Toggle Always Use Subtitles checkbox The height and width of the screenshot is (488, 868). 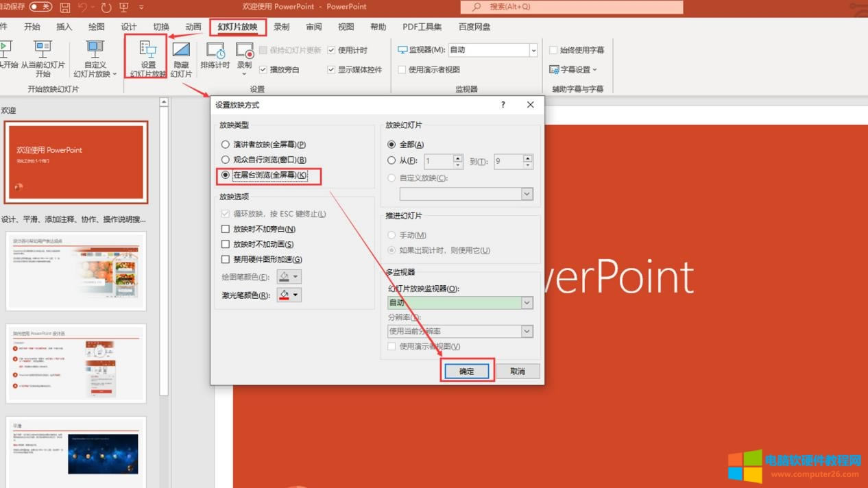(553, 50)
